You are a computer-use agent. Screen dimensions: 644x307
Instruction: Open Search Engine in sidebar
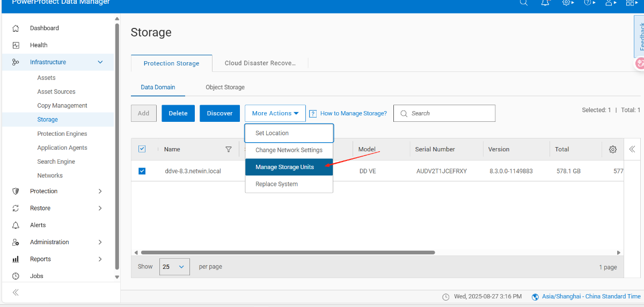tap(56, 162)
